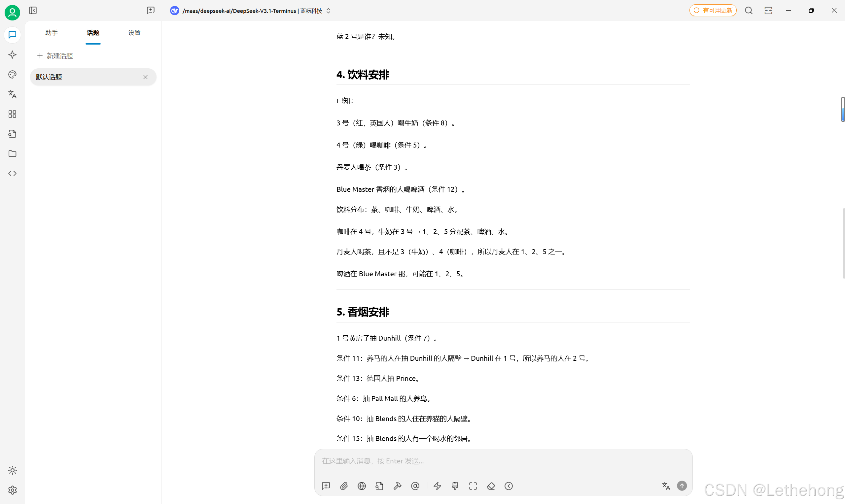Open the MCP tools hammer icon
The width and height of the screenshot is (845, 504).
[x=397, y=486]
